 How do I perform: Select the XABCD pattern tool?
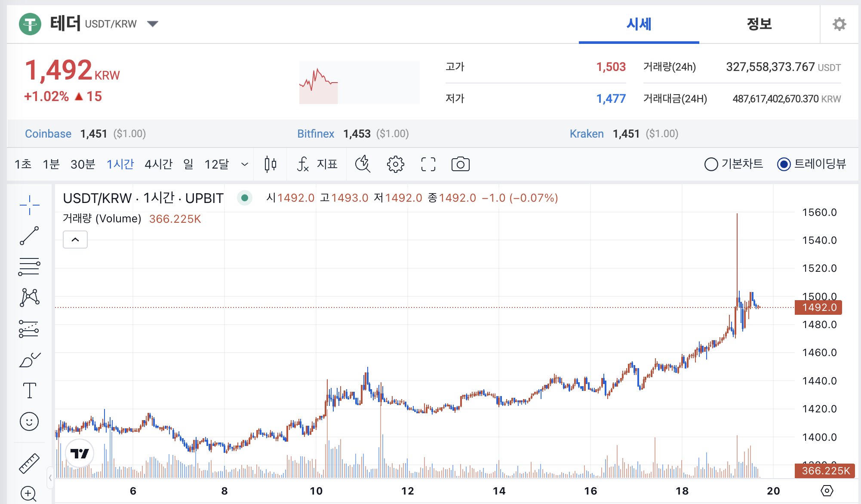pos(29,297)
